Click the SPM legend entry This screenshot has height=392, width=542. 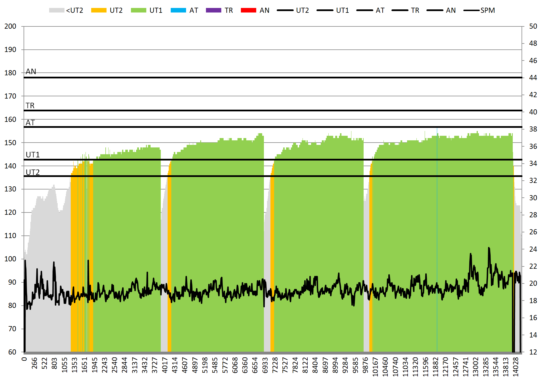[x=487, y=11]
